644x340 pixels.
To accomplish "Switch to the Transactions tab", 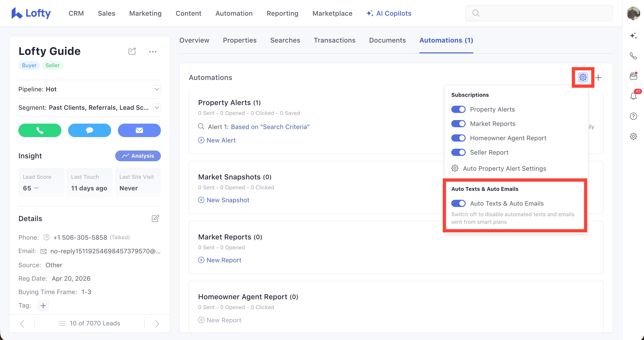I will 335,40.
